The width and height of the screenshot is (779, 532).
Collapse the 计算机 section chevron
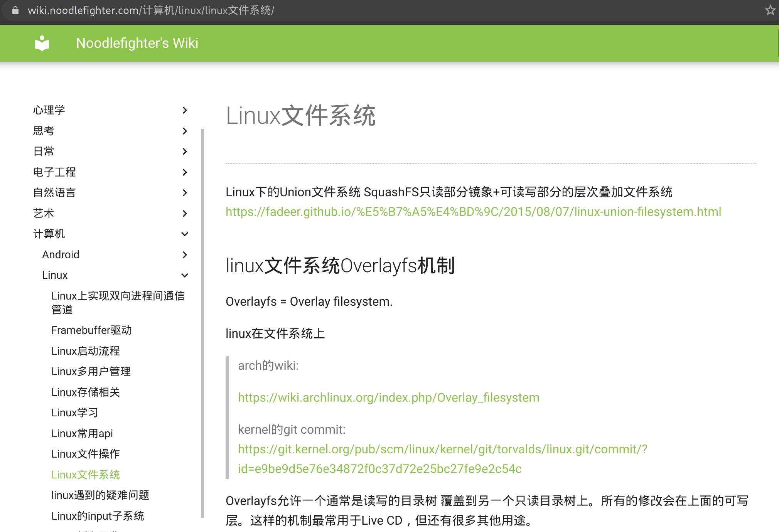coord(185,234)
